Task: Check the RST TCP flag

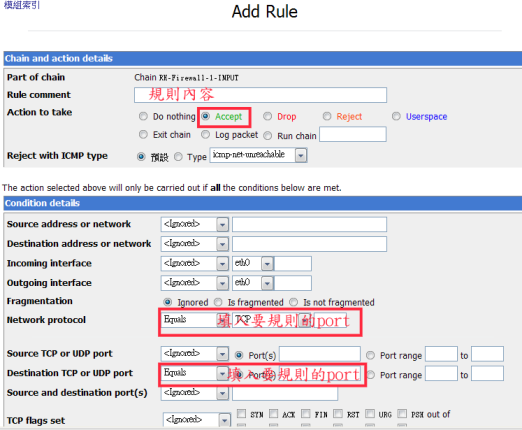Action: tap(338, 414)
